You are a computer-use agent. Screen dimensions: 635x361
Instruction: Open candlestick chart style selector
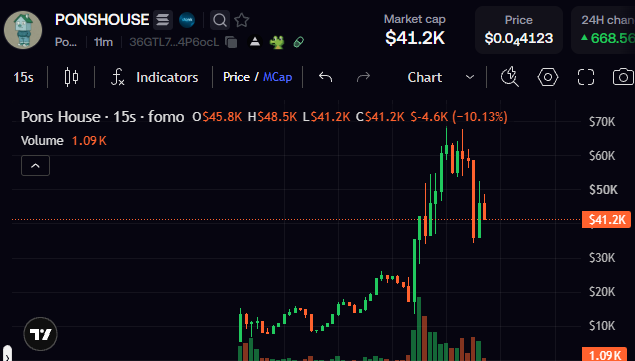coord(71,77)
